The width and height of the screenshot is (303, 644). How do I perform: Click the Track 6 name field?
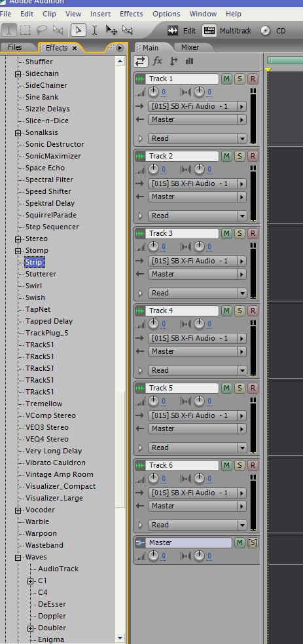pos(182,465)
